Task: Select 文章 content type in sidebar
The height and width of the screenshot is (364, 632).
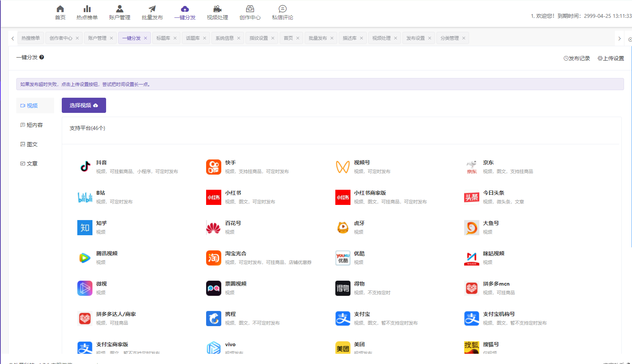Action: 35,163
